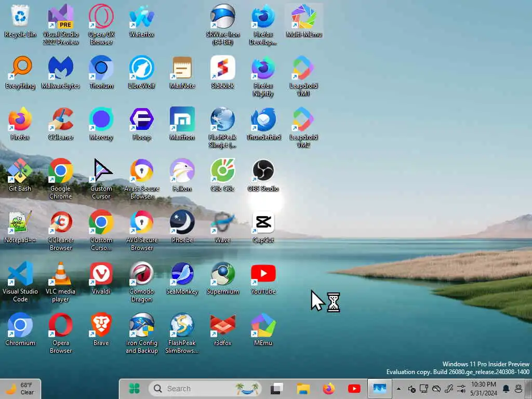Open the YouTube taskbar app
The image size is (532, 399).
pos(354,389)
